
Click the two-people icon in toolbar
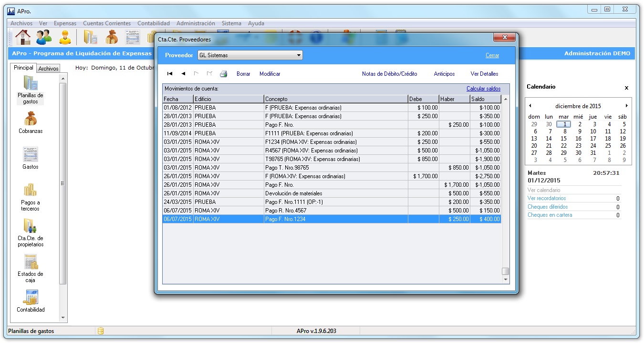(44, 37)
